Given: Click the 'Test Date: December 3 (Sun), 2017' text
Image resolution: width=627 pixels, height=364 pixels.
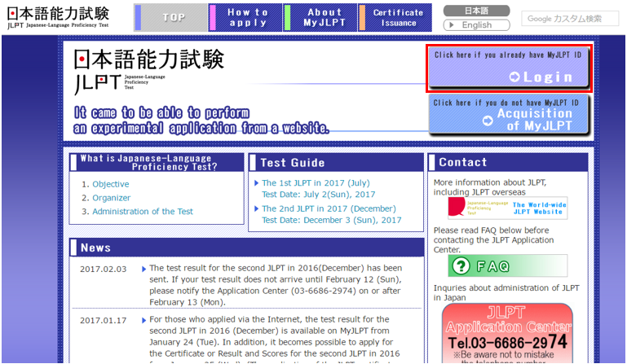Looking at the screenshot, I should coord(332,220).
